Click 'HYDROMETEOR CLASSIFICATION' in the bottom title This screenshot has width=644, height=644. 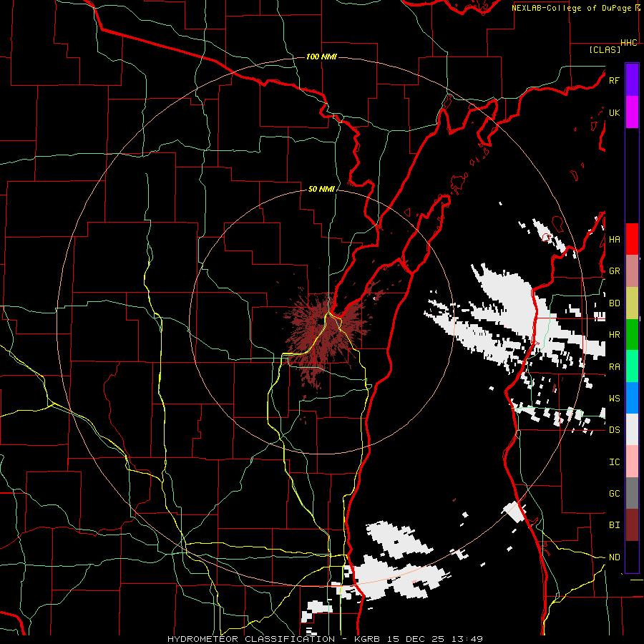tap(251, 639)
